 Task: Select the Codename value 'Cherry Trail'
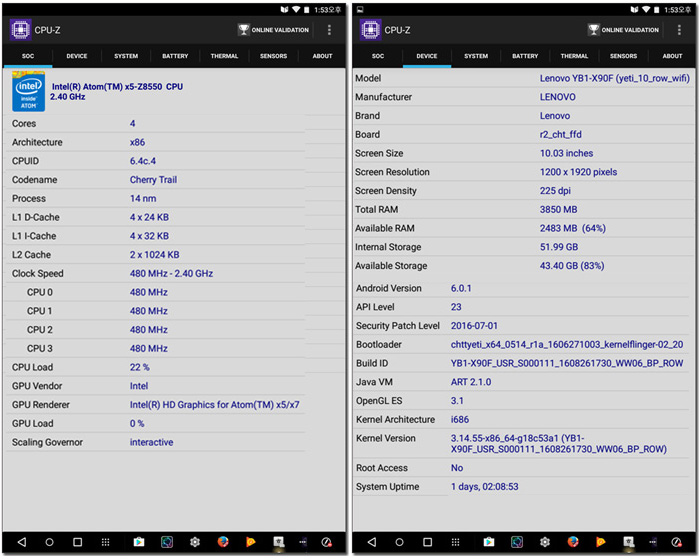(x=153, y=180)
